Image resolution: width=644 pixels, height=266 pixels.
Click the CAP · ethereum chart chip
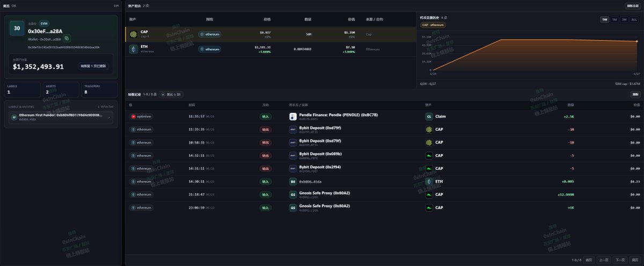point(433,25)
